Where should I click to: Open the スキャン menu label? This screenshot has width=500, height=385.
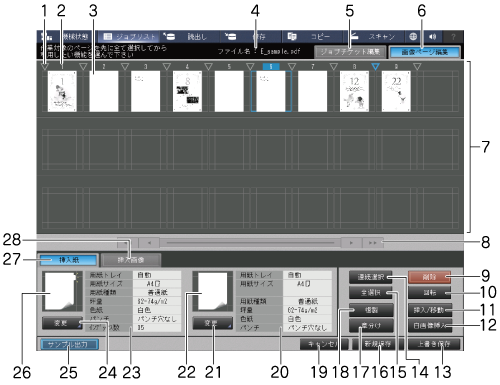[381, 37]
